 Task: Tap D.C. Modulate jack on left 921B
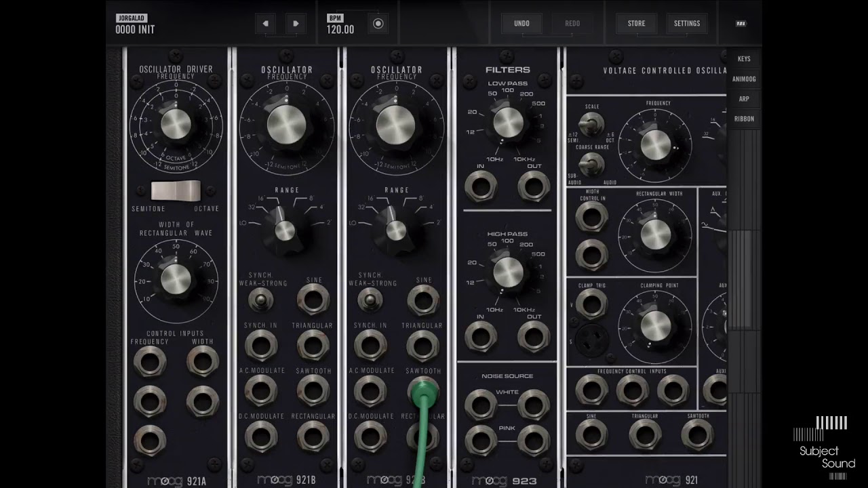pyautogui.click(x=260, y=436)
